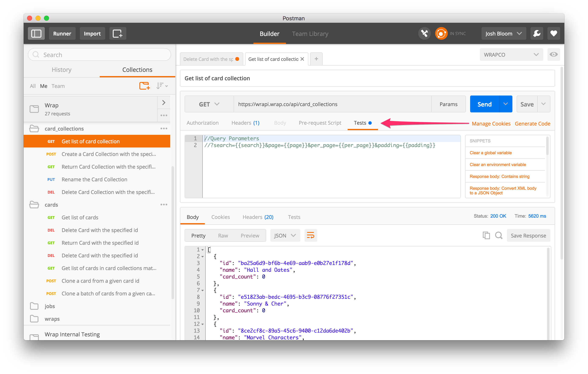Open the Send options dropdown arrow

coord(506,104)
